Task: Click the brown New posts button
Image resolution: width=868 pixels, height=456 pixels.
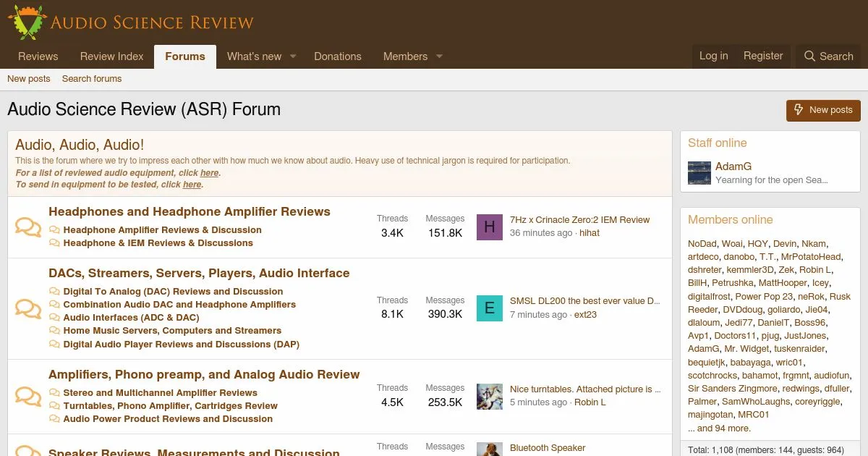Action: tap(823, 110)
